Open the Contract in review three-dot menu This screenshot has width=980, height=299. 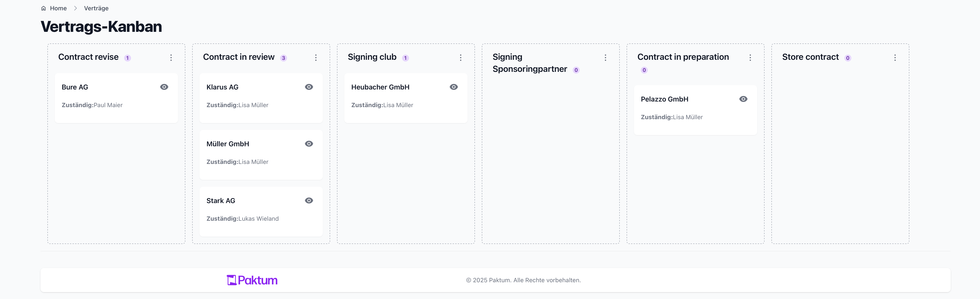[316, 57]
